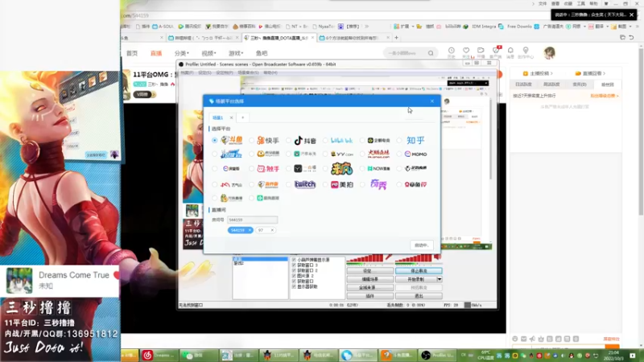The width and height of the screenshot is (644, 362).
Task: Select the Douyu platform radio button
Action: pyautogui.click(x=214, y=140)
